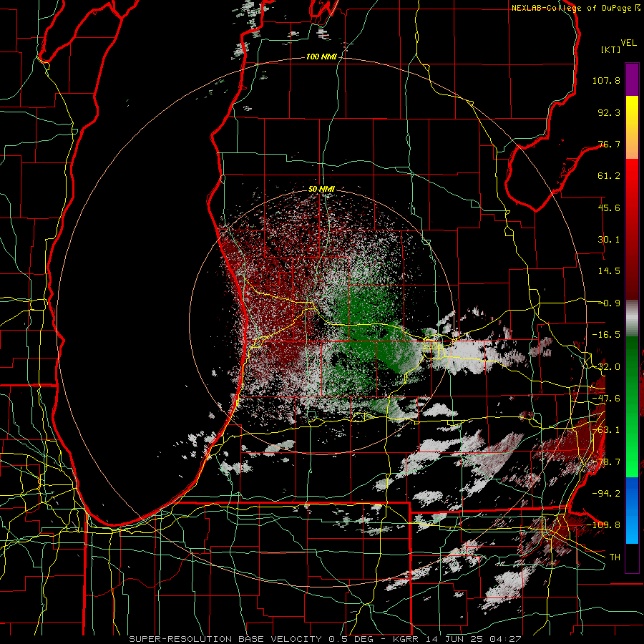Screen dimensions: 644x644
Task: Pick the yellow-orange segment of velocity color bar
Action: 632,127
